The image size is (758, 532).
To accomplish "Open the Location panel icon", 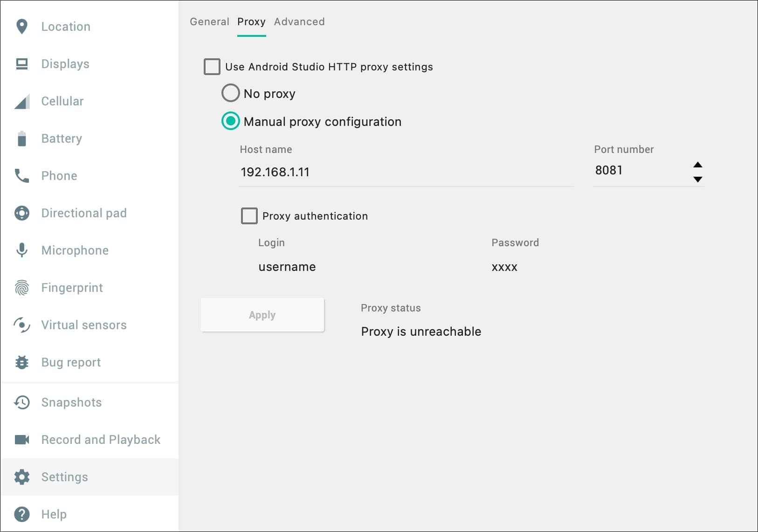I will click(21, 27).
